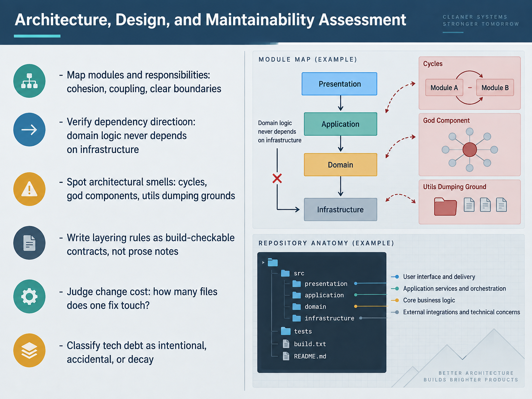Click the Module A box
The width and height of the screenshot is (532, 399).
444,87
